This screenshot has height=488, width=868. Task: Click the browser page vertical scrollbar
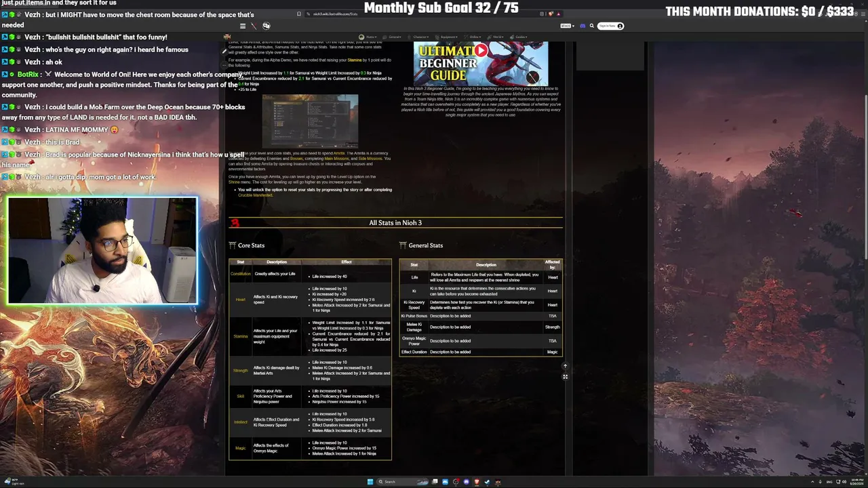865,176
